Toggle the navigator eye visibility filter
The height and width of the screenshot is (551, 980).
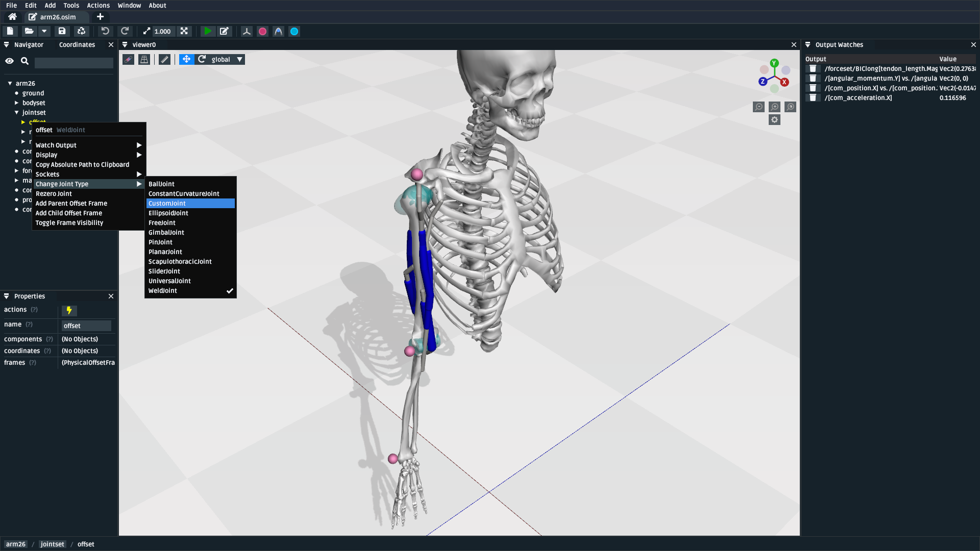pos(9,61)
